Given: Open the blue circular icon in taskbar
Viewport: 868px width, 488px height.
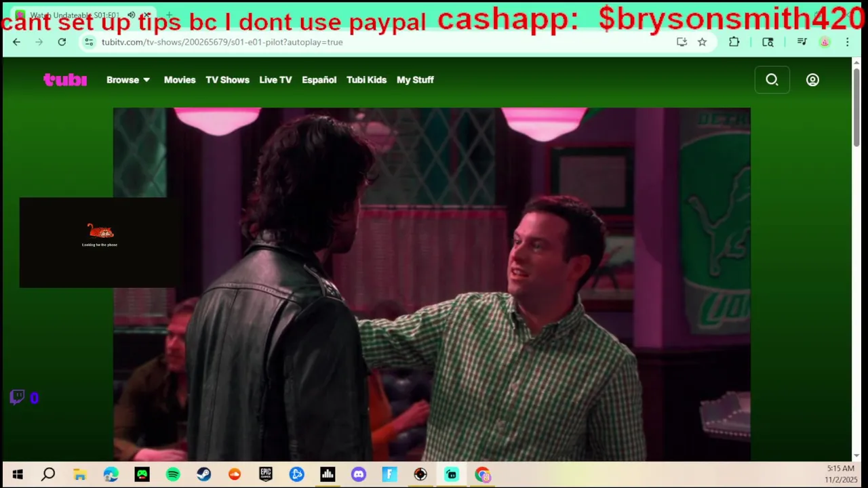Looking at the screenshot, I should (296, 474).
